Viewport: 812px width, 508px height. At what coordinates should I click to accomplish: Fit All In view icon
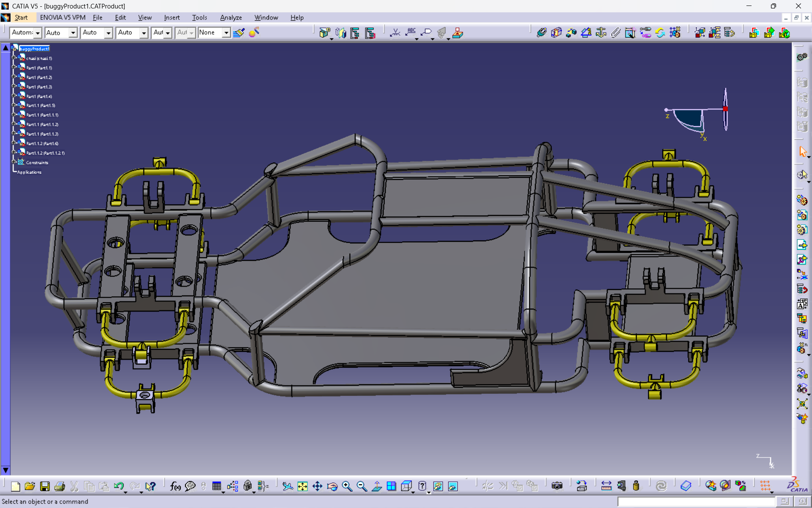(302, 486)
